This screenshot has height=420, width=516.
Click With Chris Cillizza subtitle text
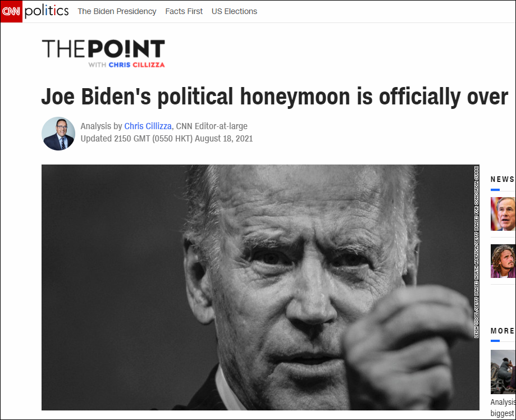coord(126,65)
